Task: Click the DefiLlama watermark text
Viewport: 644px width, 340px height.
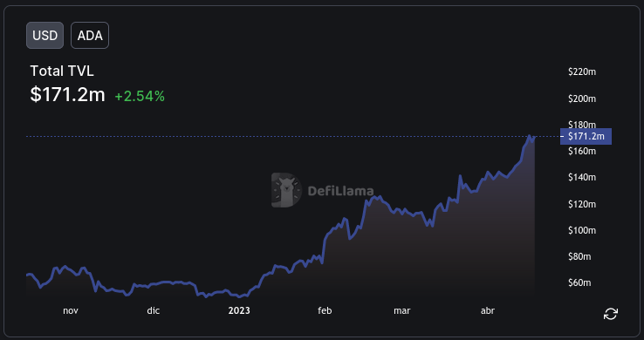Action: 340,191
